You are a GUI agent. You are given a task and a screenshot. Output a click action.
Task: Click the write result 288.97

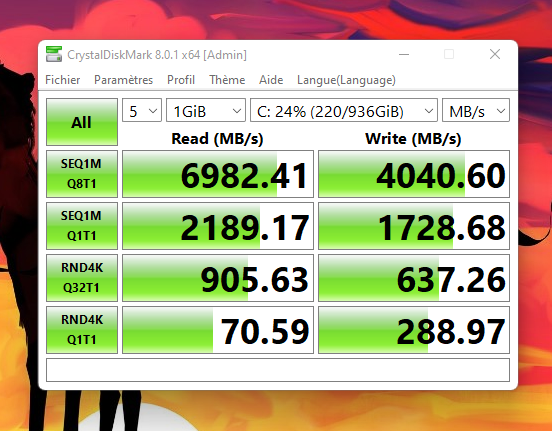[414, 330]
